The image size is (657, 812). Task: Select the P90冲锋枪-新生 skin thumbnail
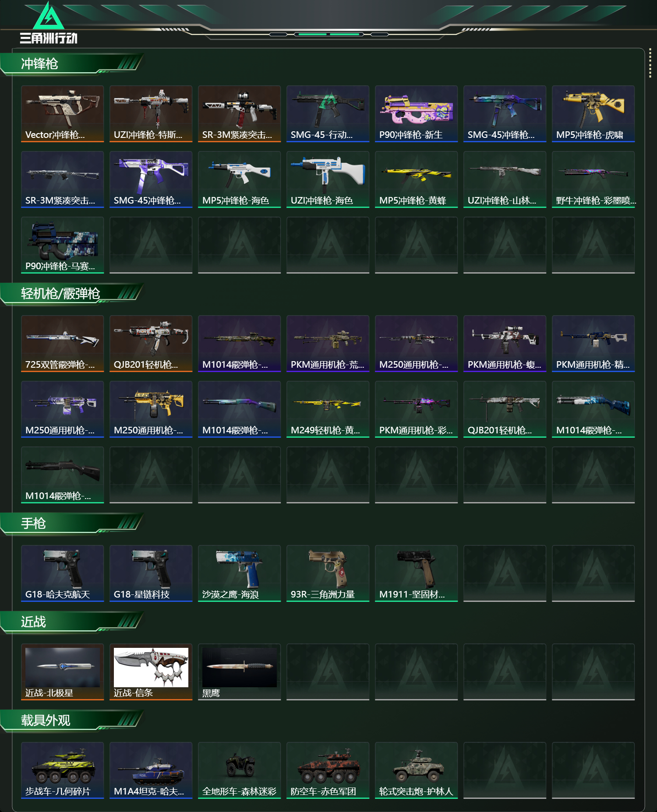(416, 114)
